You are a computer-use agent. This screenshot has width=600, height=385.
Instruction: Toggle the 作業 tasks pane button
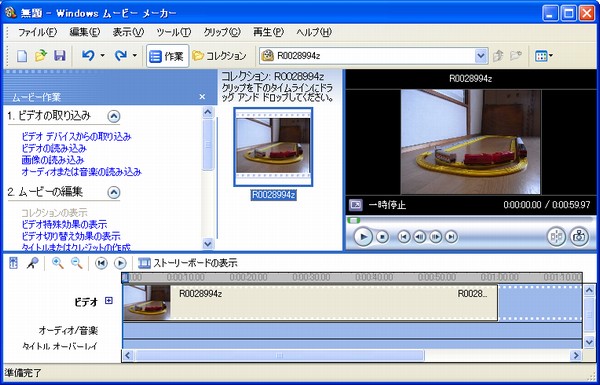(x=167, y=56)
